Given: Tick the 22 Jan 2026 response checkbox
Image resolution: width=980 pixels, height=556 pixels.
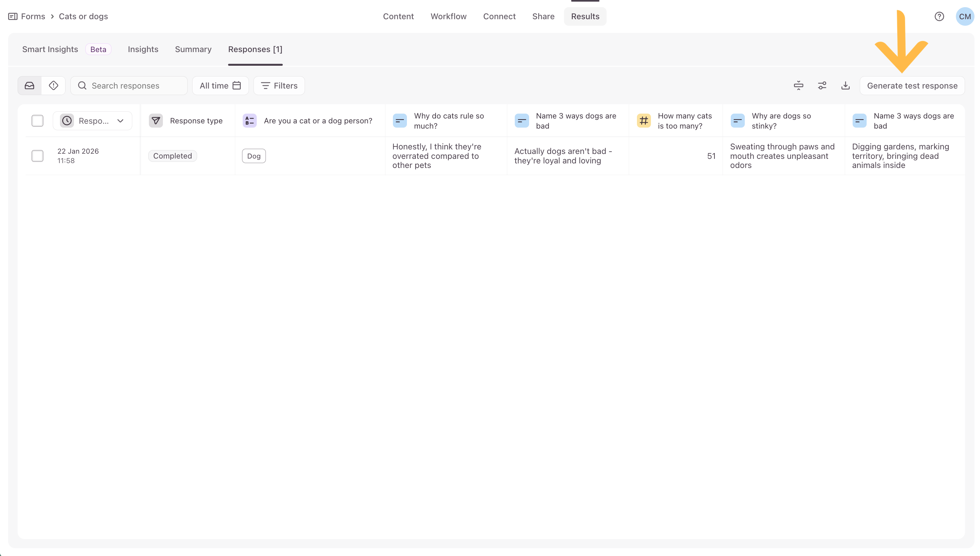Looking at the screenshot, I should pos(37,156).
